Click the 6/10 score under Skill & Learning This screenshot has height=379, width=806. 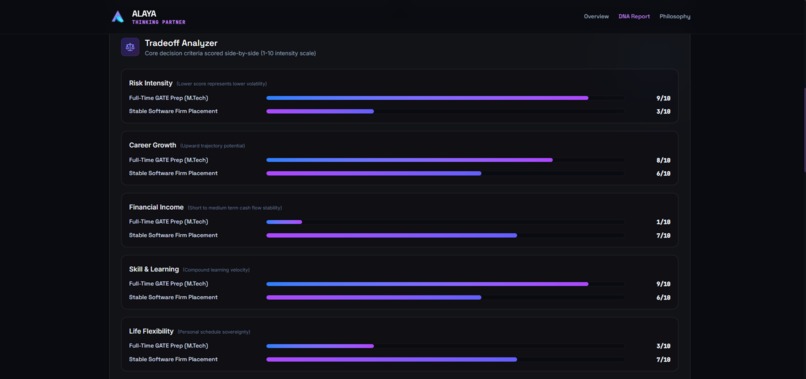(663, 298)
